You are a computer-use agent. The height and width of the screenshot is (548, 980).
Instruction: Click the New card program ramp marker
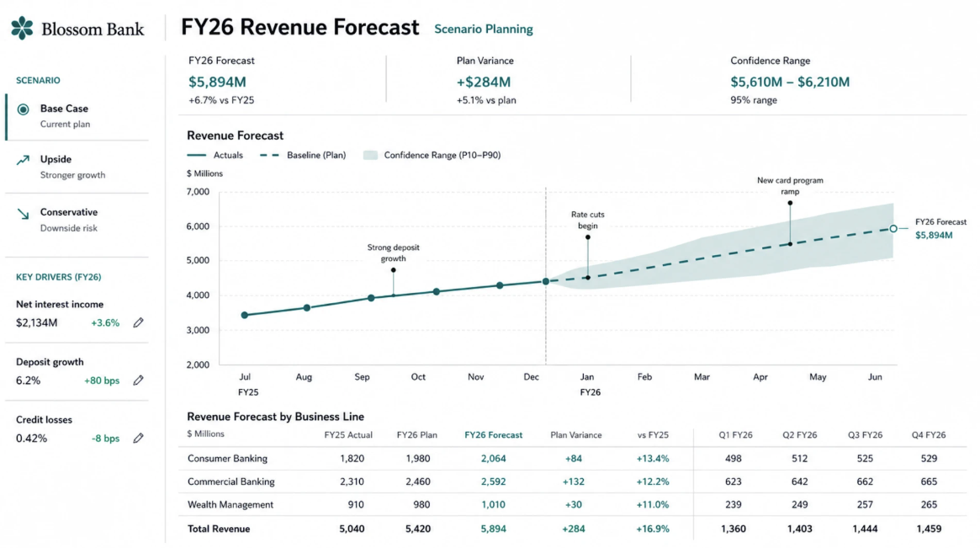pyautogui.click(x=790, y=203)
